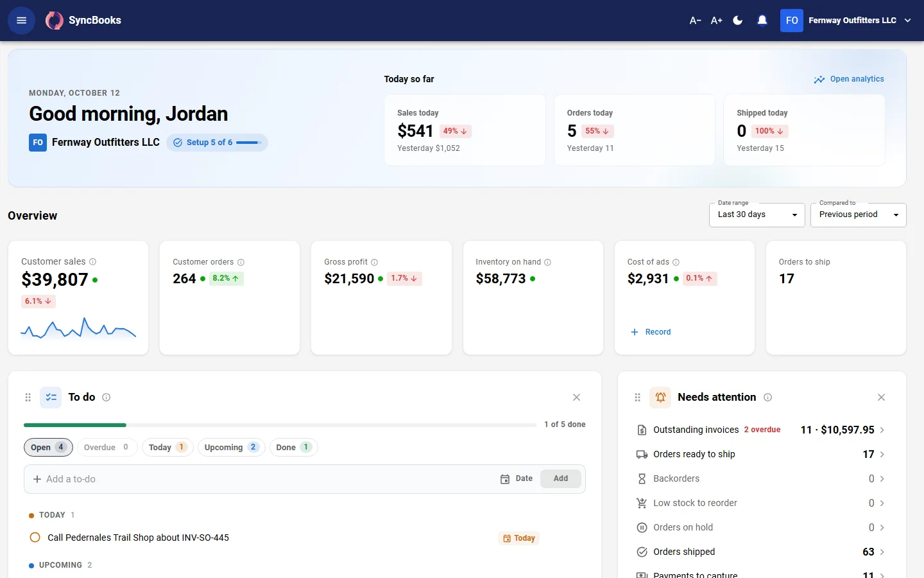Record a cost of ads entry
Viewport: 924px width, 578px height.
tap(651, 332)
